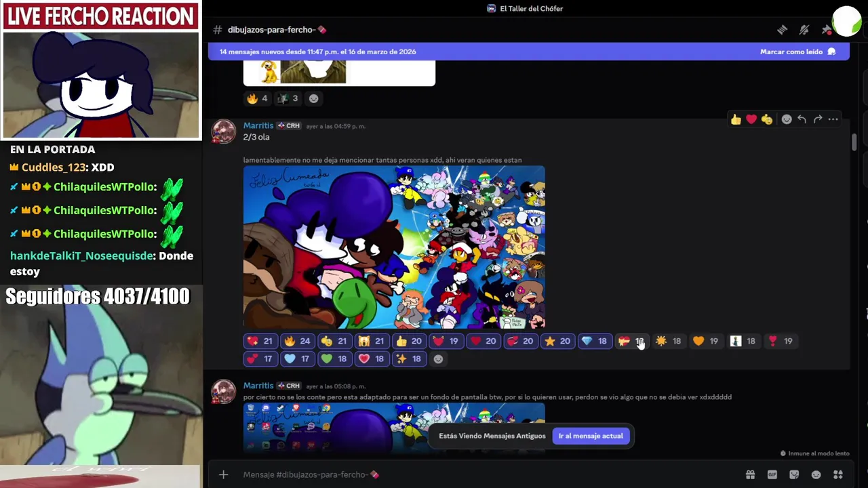Click Marritis username on por cierto message
This screenshot has height=488, width=868.
coord(258,386)
